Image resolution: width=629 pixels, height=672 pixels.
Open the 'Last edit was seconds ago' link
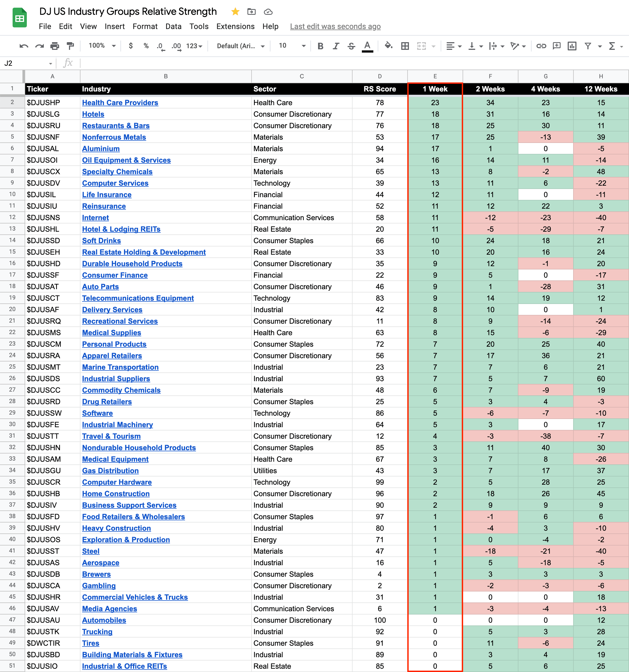[335, 26]
